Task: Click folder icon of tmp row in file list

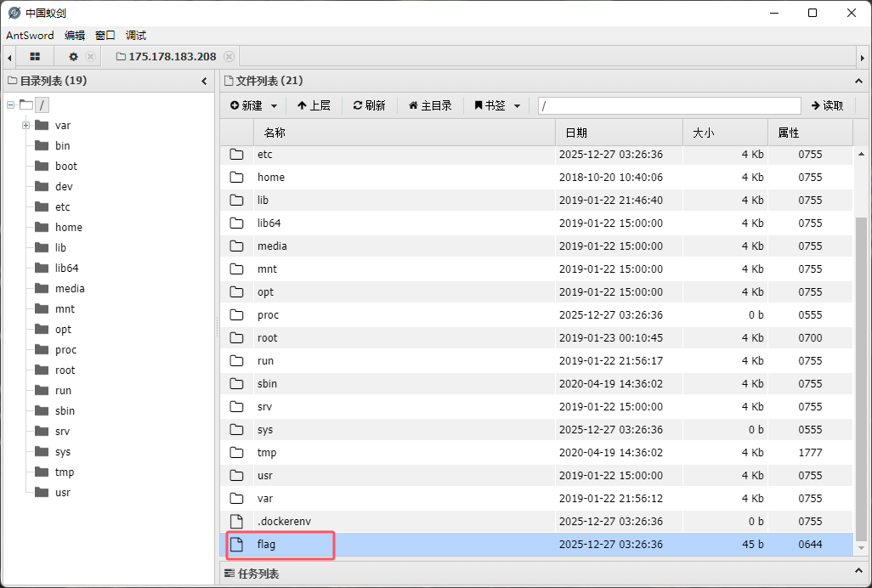Action: [x=237, y=453]
